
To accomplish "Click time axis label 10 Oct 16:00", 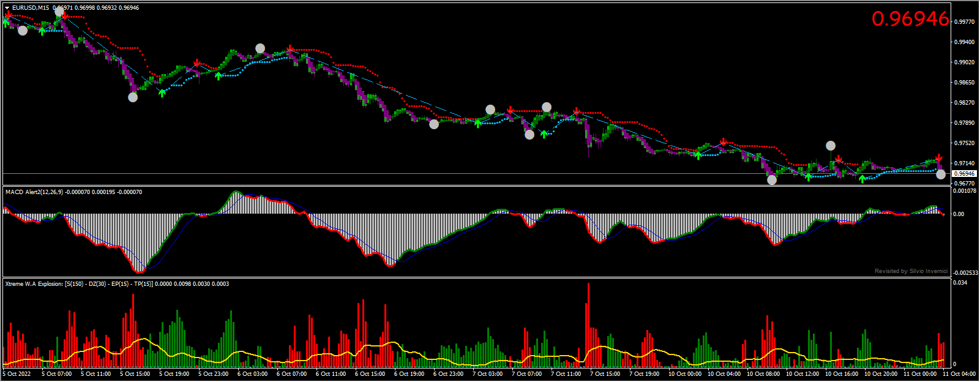I will click(x=842, y=373).
